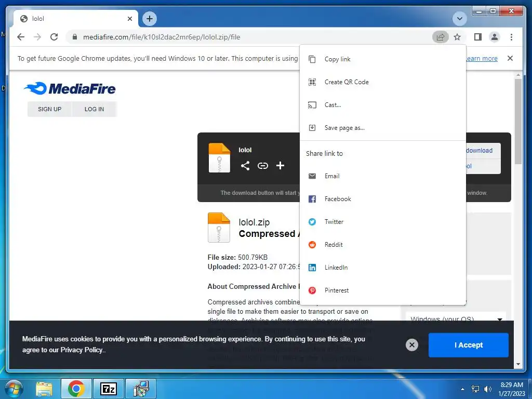
Task: Click the browser Back arrow
Action: pyautogui.click(x=21, y=37)
